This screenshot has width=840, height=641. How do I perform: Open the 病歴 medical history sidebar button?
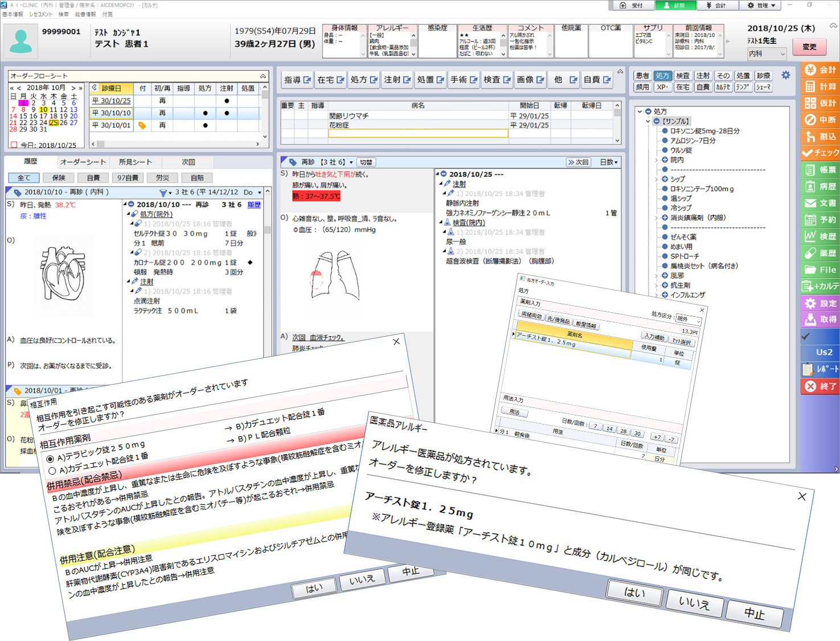(x=820, y=186)
